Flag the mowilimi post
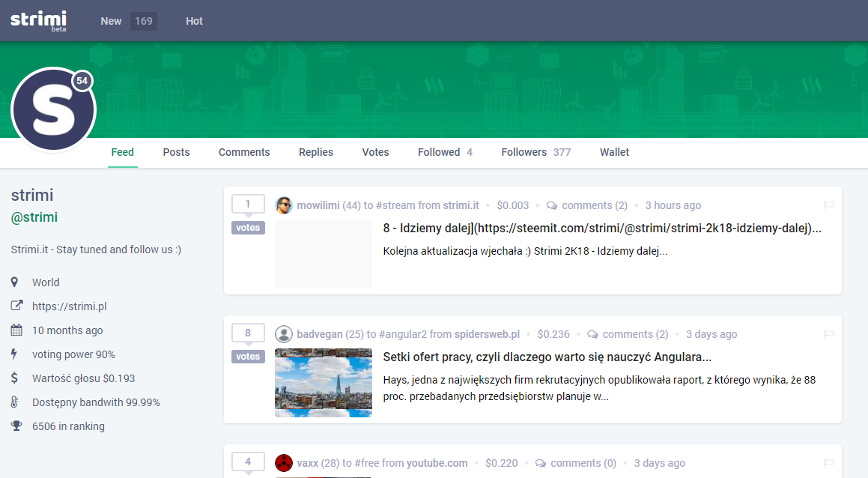This screenshot has height=478, width=868. (829, 205)
